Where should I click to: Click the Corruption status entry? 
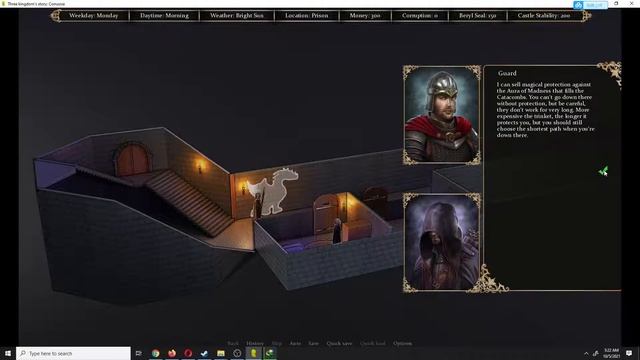click(x=420, y=16)
